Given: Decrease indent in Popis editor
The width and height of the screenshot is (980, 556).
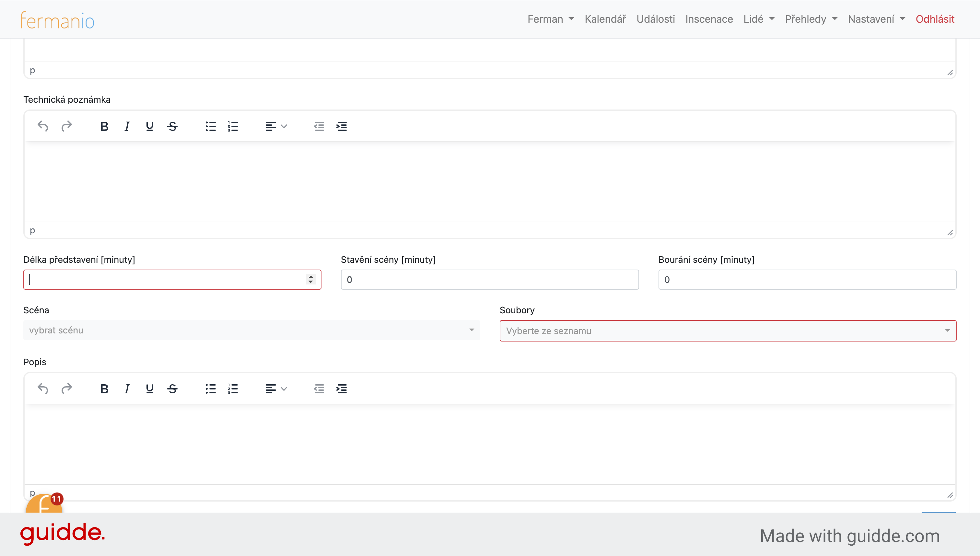Looking at the screenshot, I should tap(319, 389).
